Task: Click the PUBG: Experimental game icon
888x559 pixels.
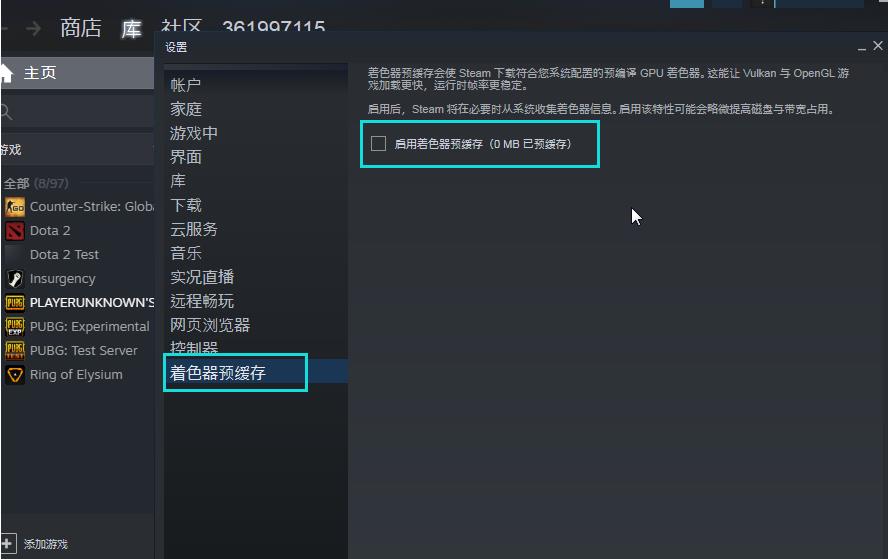Action: tap(15, 327)
